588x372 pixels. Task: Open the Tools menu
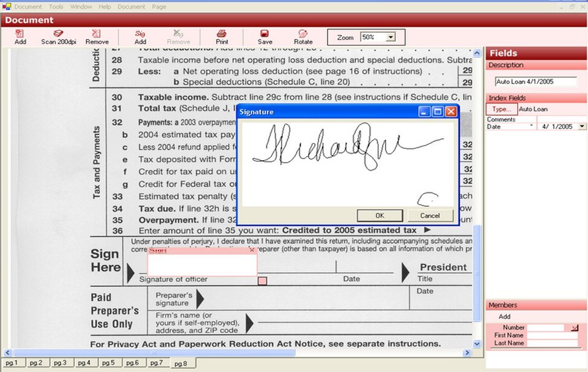pos(56,6)
